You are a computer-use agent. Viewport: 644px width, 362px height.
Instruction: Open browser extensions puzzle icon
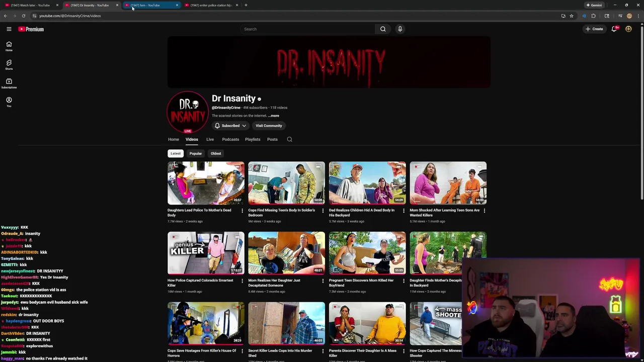593,16
